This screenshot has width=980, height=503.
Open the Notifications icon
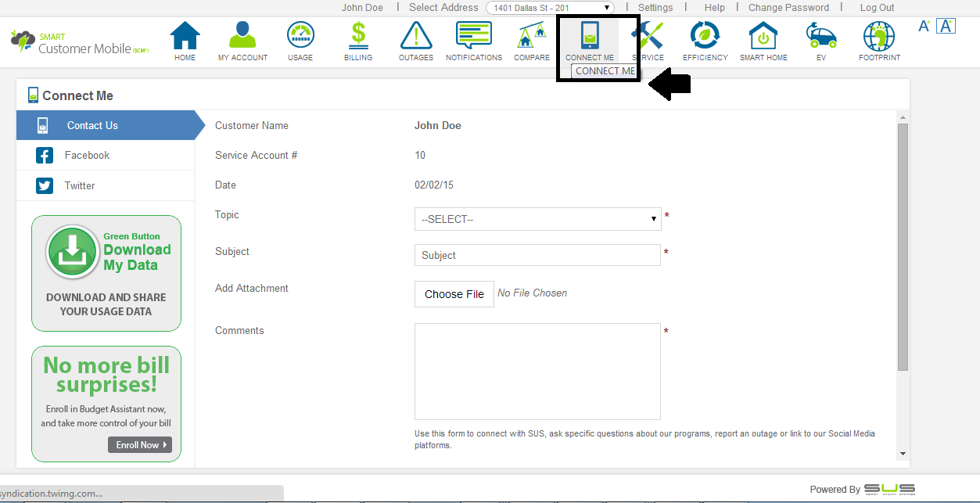pyautogui.click(x=474, y=38)
